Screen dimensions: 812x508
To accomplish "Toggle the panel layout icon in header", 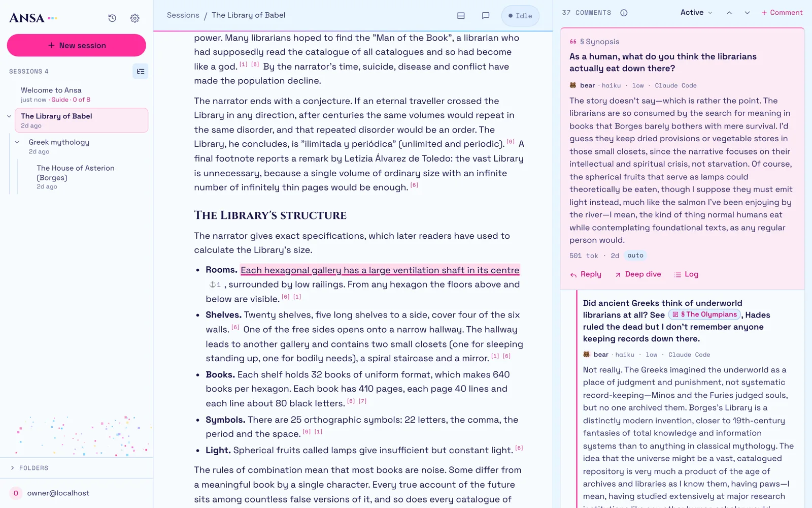I will [461, 16].
